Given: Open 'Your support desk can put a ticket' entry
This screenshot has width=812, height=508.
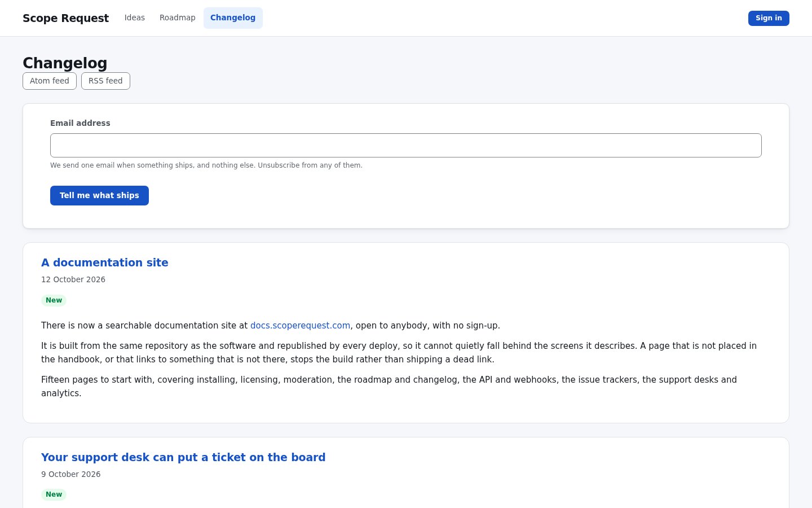Looking at the screenshot, I should tap(183, 457).
